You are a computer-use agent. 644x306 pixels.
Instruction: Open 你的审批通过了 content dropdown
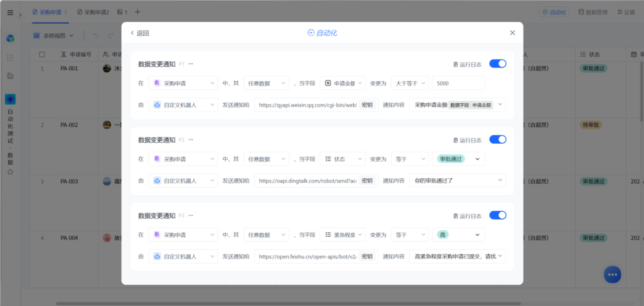coord(457,180)
